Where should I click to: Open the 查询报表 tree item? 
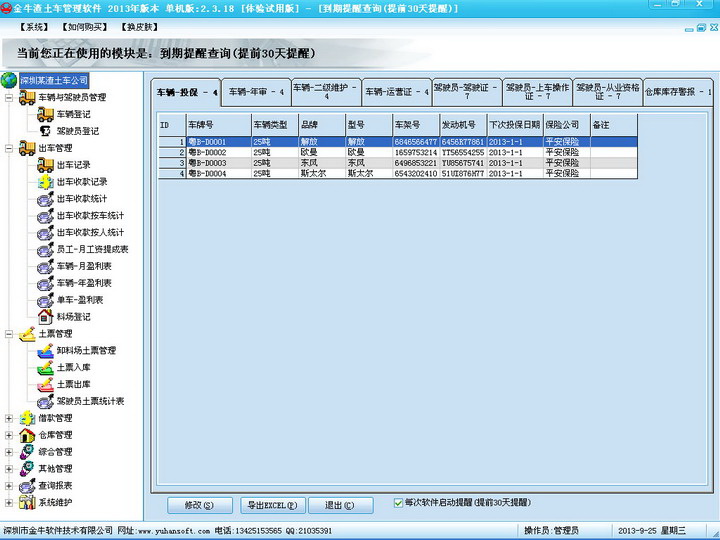pos(55,486)
